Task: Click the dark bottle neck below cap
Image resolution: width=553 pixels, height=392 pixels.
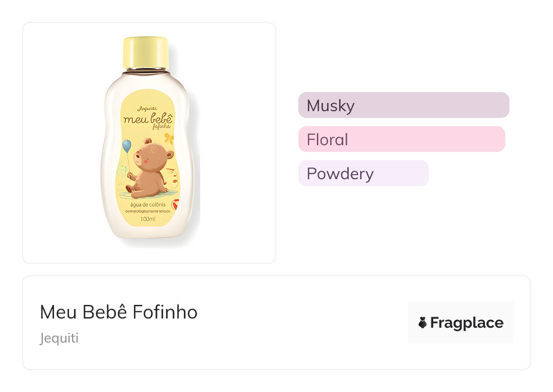Action: 146,70
